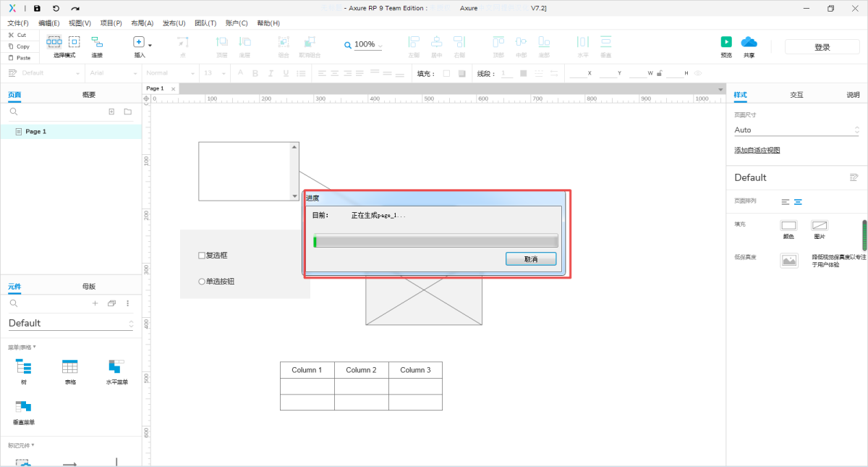868x467 pixels.
Task: Switch to the 交互 tab
Action: coord(796,95)
